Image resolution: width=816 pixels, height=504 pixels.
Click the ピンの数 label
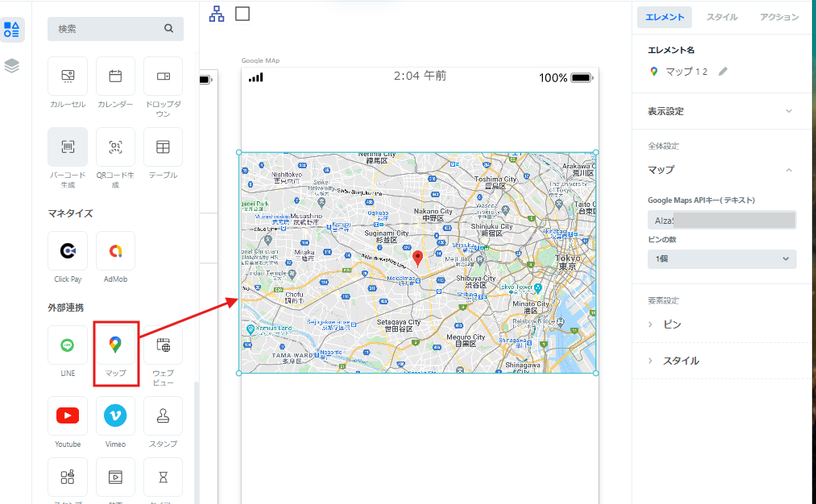pos(662,240)
